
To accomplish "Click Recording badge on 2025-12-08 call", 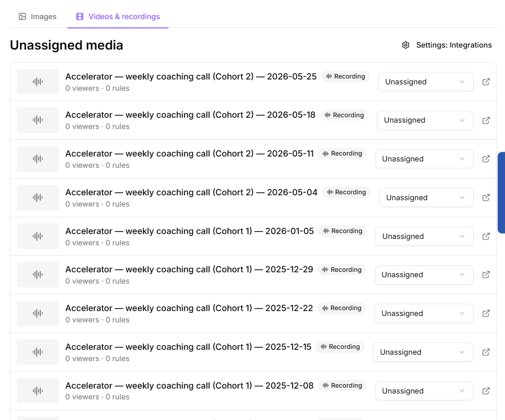I will click(x=343, y=386).
